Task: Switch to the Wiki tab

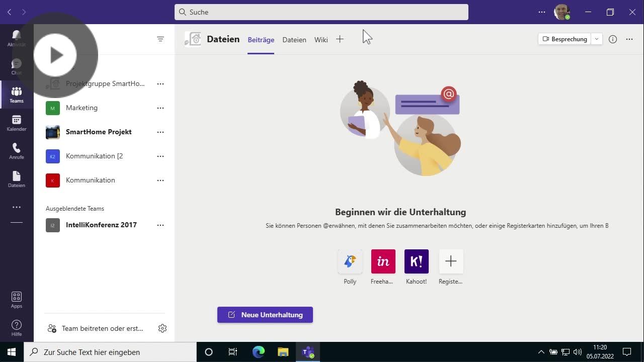Action: tap(320, 39)
